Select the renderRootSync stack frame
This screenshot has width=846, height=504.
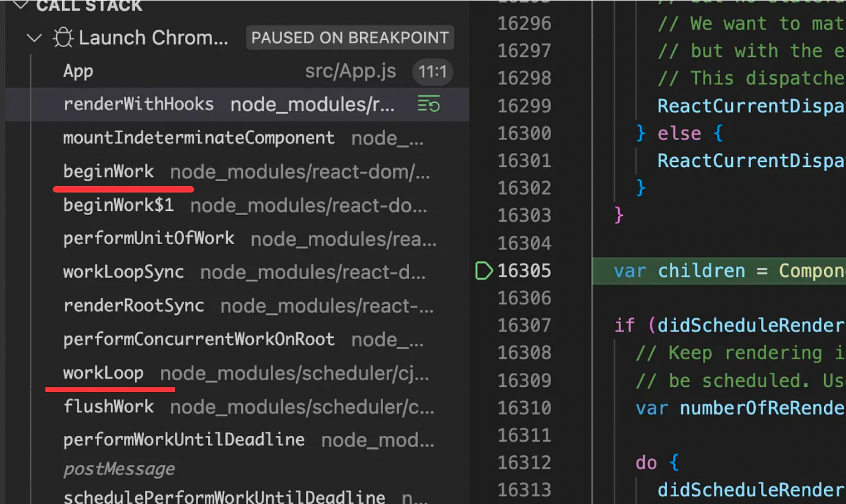(237, 306)
